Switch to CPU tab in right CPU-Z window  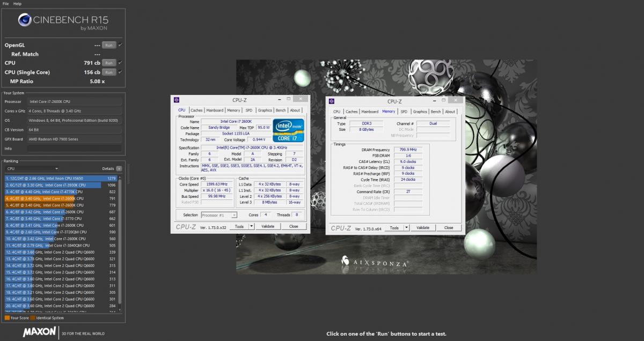point(336,112)
